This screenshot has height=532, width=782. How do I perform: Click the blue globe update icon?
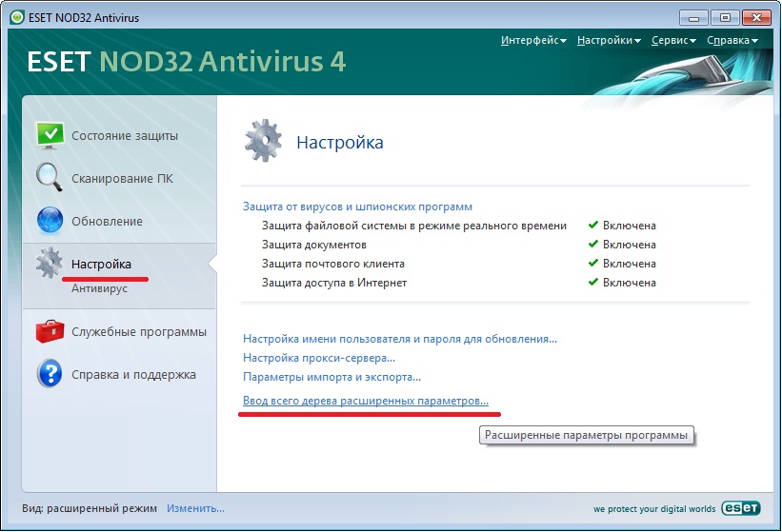click(50, 221)
